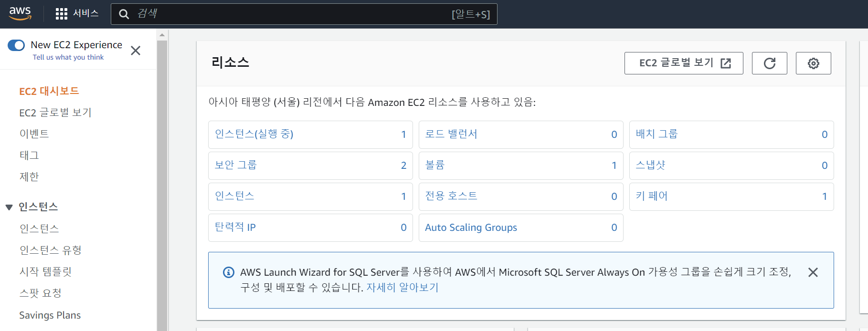
Task: Dismiss the AWS Launch Wizard banner
Action: tap(813, 272)
